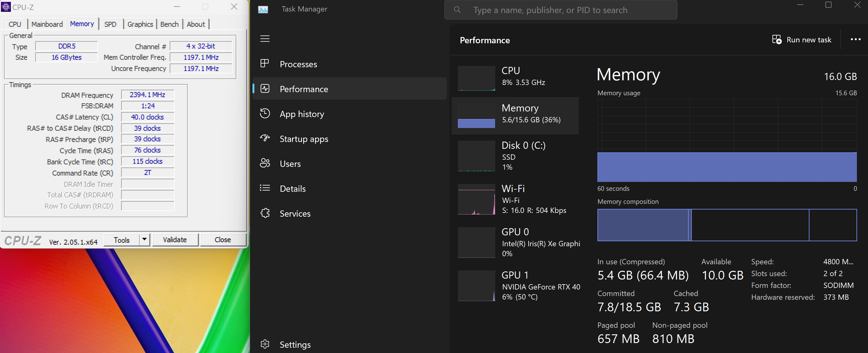Open the Details page
The width and height of the screenshot is (868, 353).
coord(349,189)
